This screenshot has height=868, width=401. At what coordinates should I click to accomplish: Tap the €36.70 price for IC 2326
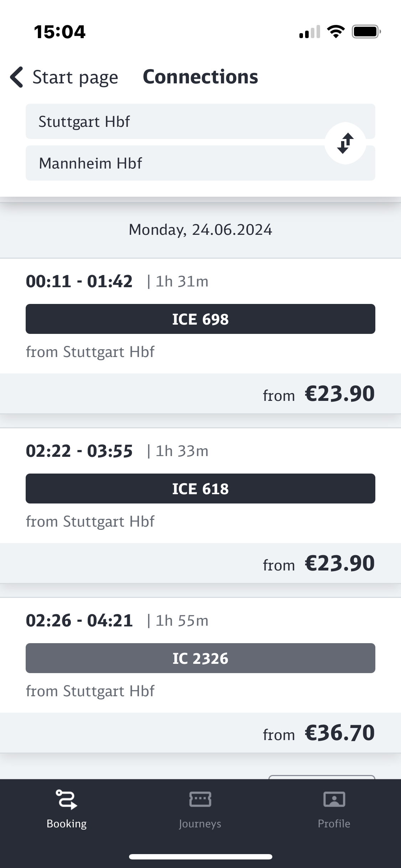339,733
